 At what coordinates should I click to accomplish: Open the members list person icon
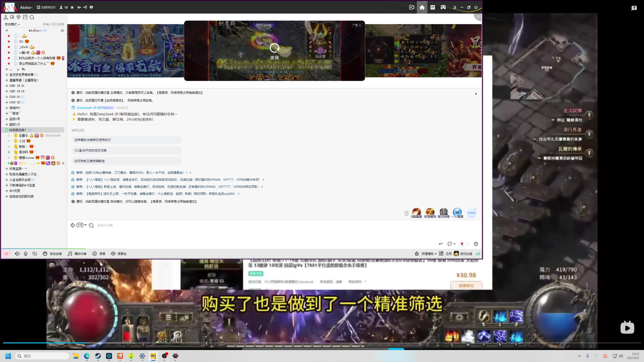(x=6, y=17)
